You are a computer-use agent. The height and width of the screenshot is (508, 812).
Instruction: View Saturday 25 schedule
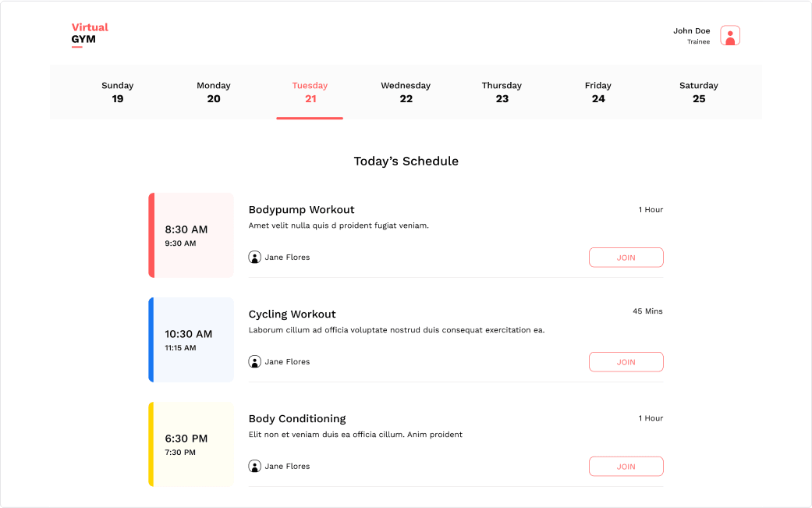[698, 92]
